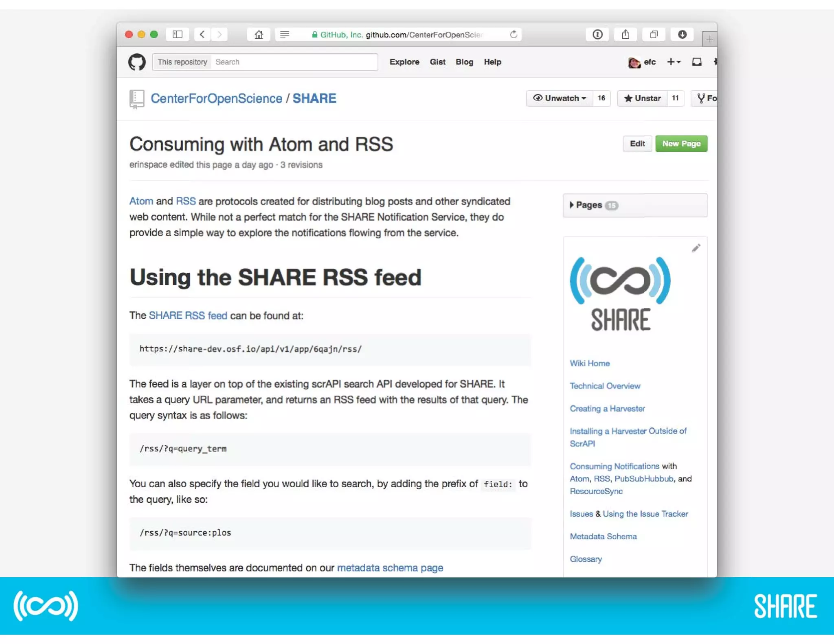Open the Unwatch dropdown
Image resolution: width=834 pixels, height=644 pixels.
560,98
